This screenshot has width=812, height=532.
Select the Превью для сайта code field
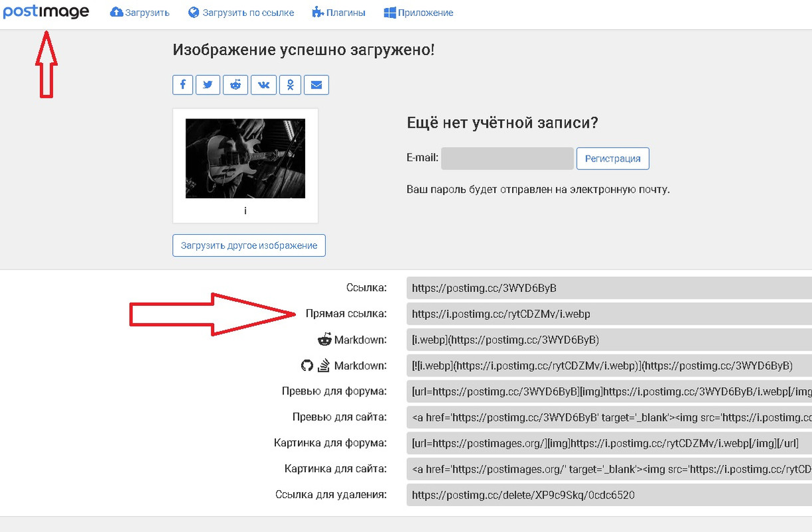click(x=609, y=418)
